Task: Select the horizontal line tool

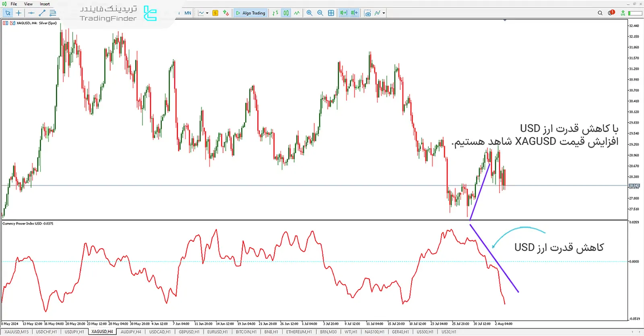Action: [31, 13]
